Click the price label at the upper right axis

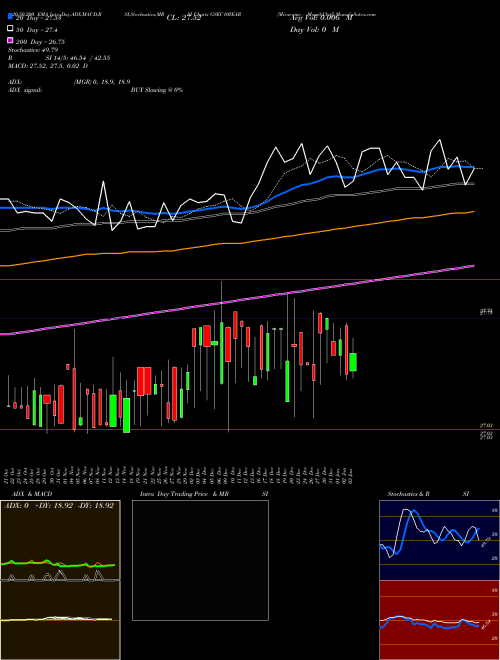[x=487, y=311]
